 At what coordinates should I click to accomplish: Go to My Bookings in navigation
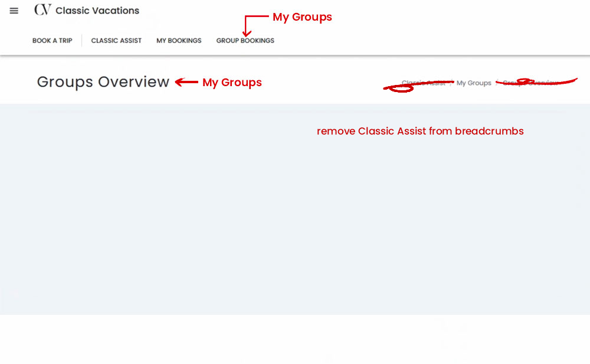[x=179, y=41]
